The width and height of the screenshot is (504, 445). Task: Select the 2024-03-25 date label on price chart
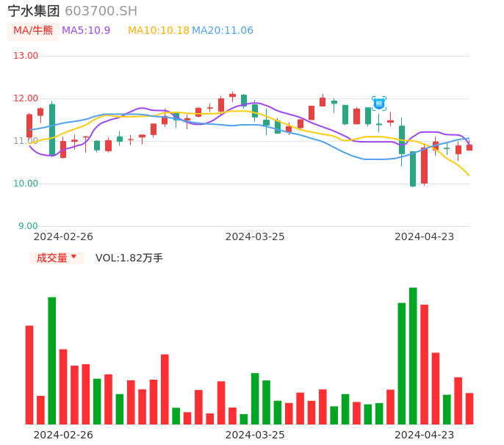tap(255, 236)
